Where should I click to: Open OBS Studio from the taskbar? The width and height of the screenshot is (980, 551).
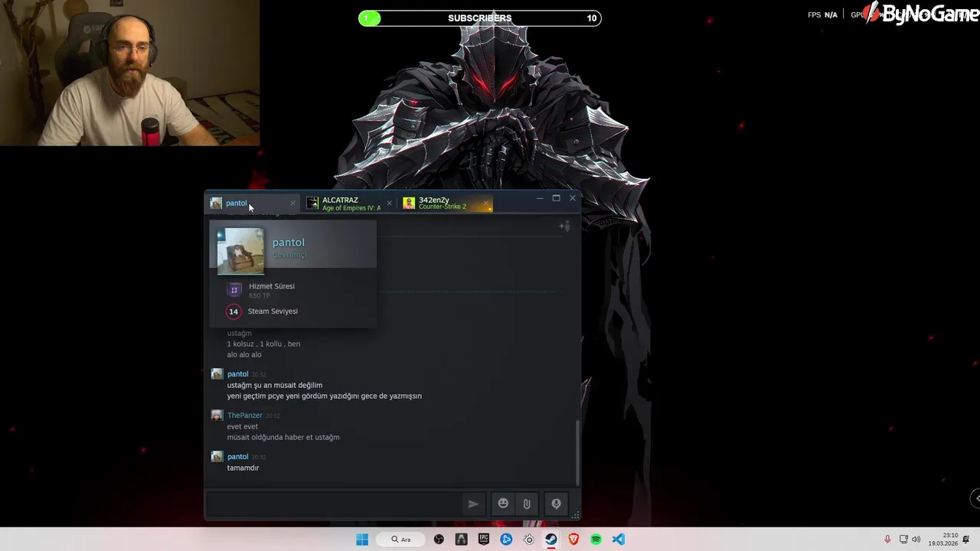coord(439,540)
